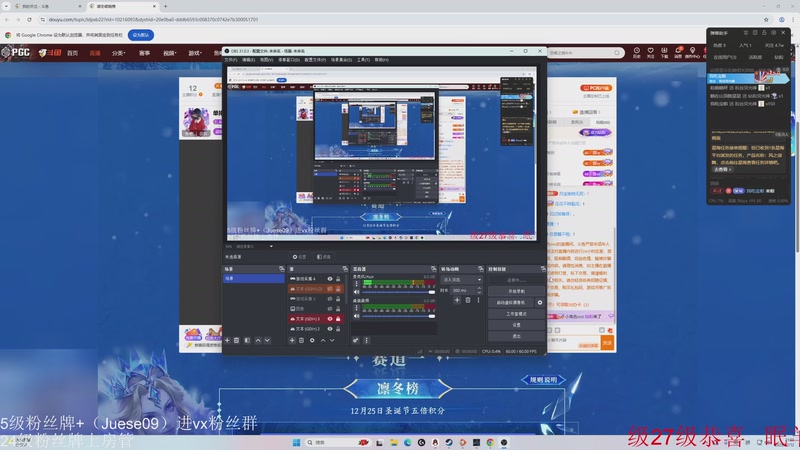Open Chrome tab search chevron
800x450 pixels.
click(x=6, y=6)
